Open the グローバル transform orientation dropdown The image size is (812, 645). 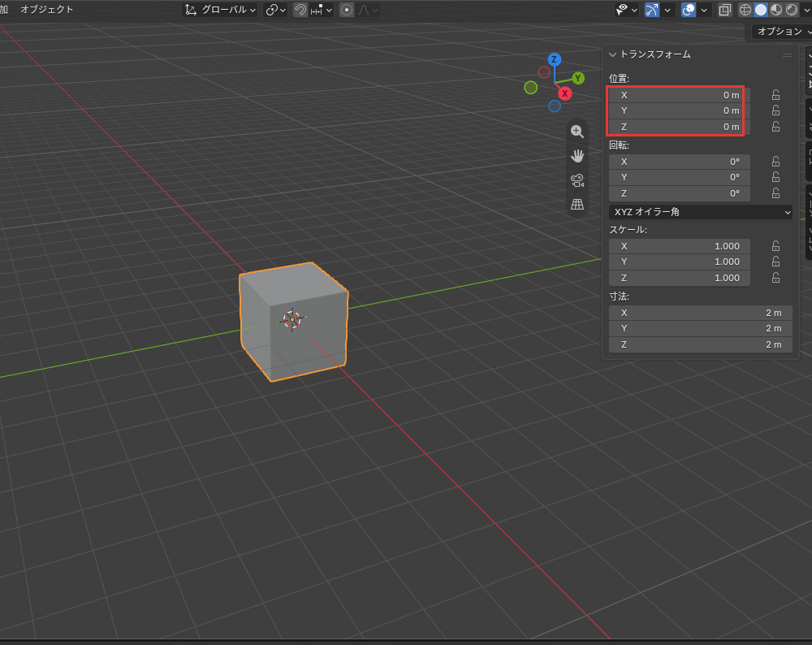220,10
